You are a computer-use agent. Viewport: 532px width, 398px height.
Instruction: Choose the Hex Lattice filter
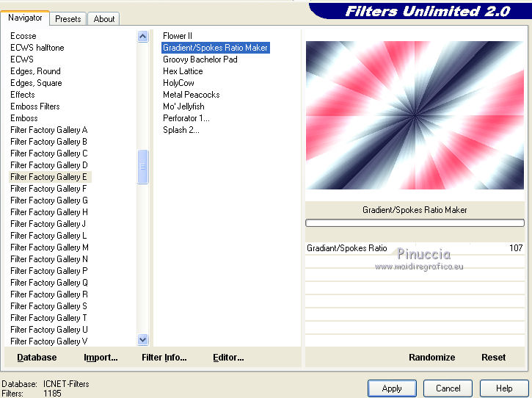(183, 71)
